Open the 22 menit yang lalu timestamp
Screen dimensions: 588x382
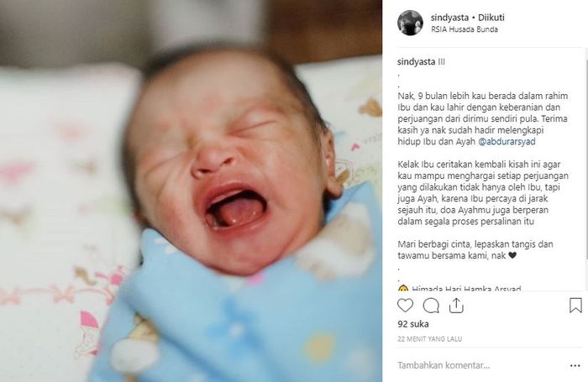430,339
